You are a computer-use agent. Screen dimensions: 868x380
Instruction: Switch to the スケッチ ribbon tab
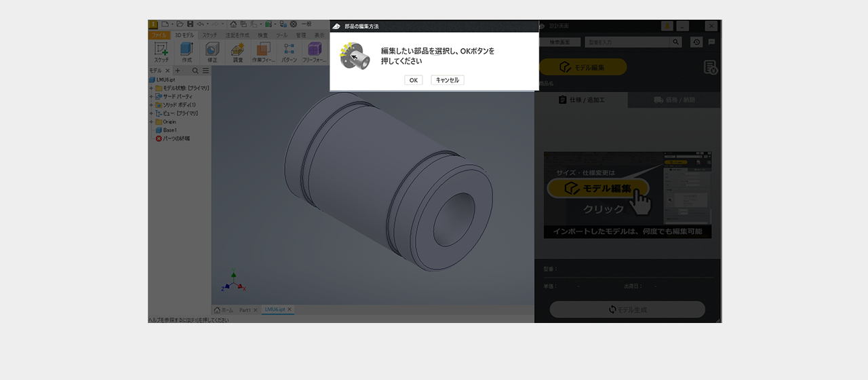(x=210, y=35)
